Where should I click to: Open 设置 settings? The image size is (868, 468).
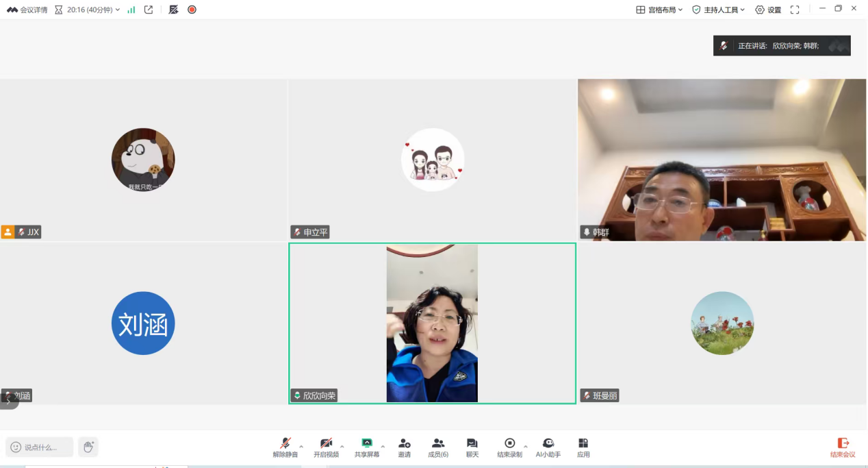pyautogui.click(x=768, y=10)
